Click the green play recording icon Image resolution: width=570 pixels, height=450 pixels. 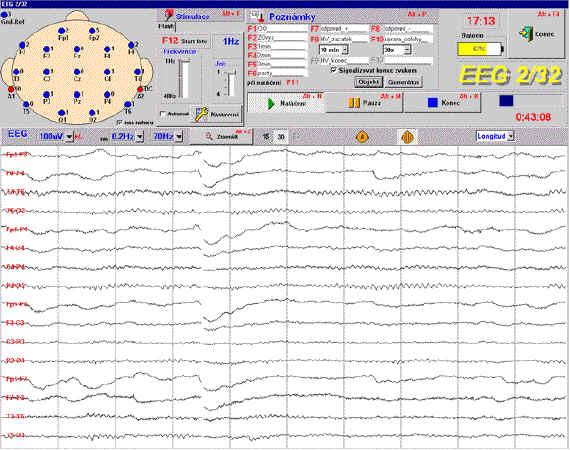pyautogui.click(x=271, y=104)
